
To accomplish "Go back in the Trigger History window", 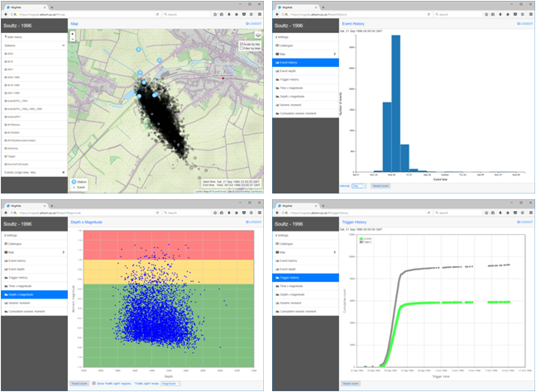I will [278, 213].
